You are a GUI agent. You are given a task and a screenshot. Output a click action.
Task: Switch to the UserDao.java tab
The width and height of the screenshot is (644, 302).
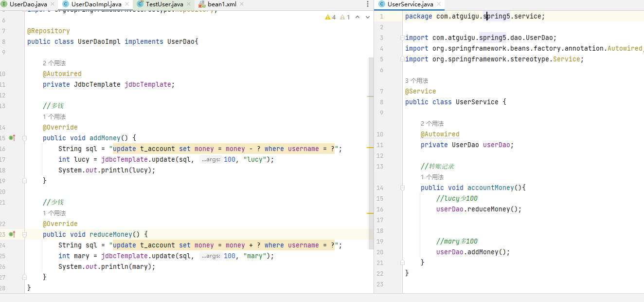[x=28, y=4]
